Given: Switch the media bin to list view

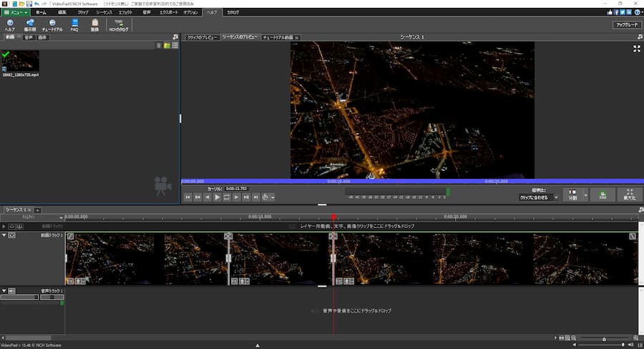Looking at the screenshot, I should coord(175,45).
